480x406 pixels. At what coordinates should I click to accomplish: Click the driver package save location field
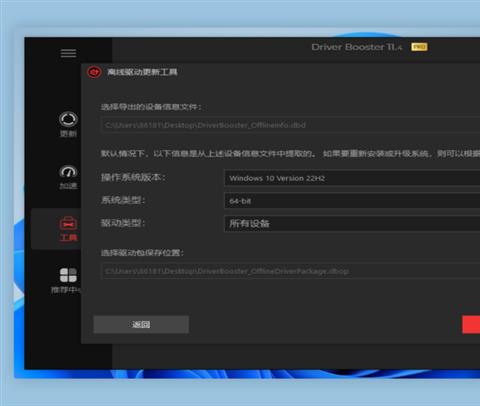click(290, 271)
